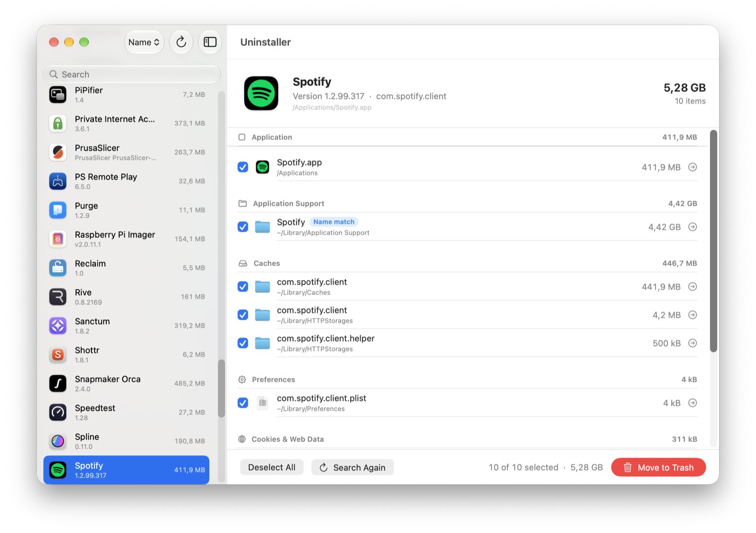Click the refresh app list icon
Image resolution: width=756 pixels, height=533 pixels.
coord(181,43)
